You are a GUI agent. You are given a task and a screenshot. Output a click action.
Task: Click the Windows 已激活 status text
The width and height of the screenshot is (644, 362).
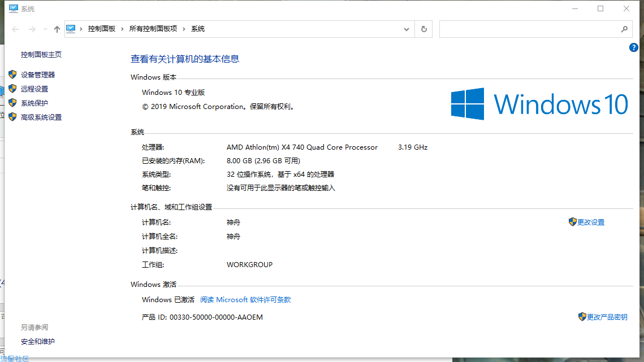pos(168,300)
